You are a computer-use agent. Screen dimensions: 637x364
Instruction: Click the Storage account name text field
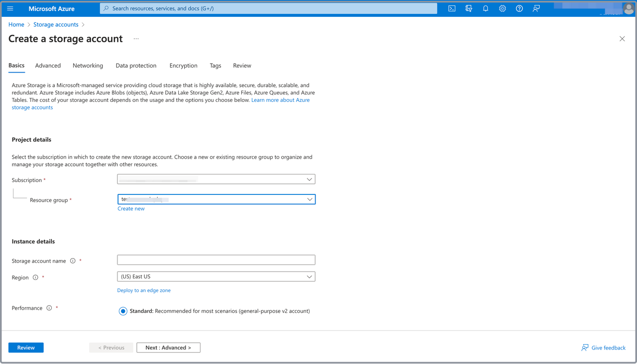(216, 260)
